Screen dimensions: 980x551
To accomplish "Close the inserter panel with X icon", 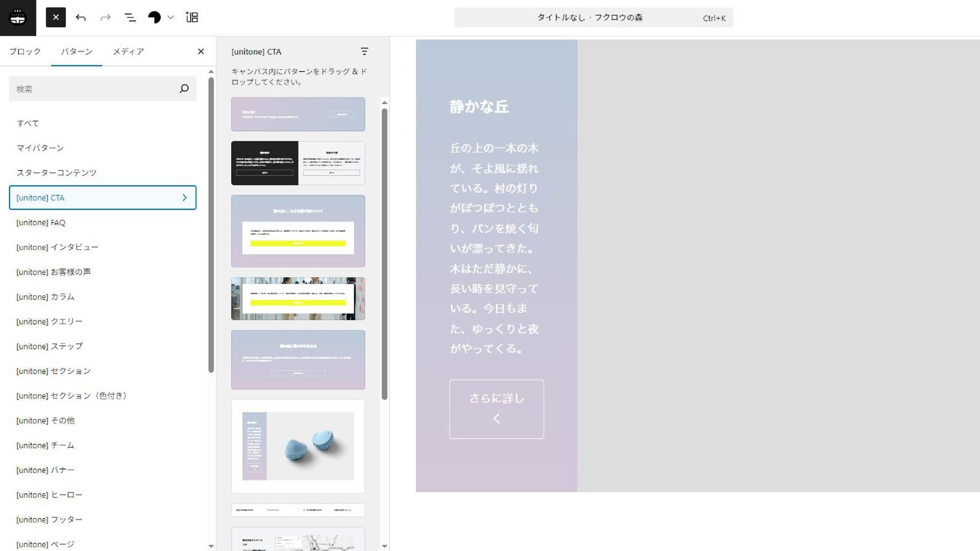I will [x=201, y=52].
